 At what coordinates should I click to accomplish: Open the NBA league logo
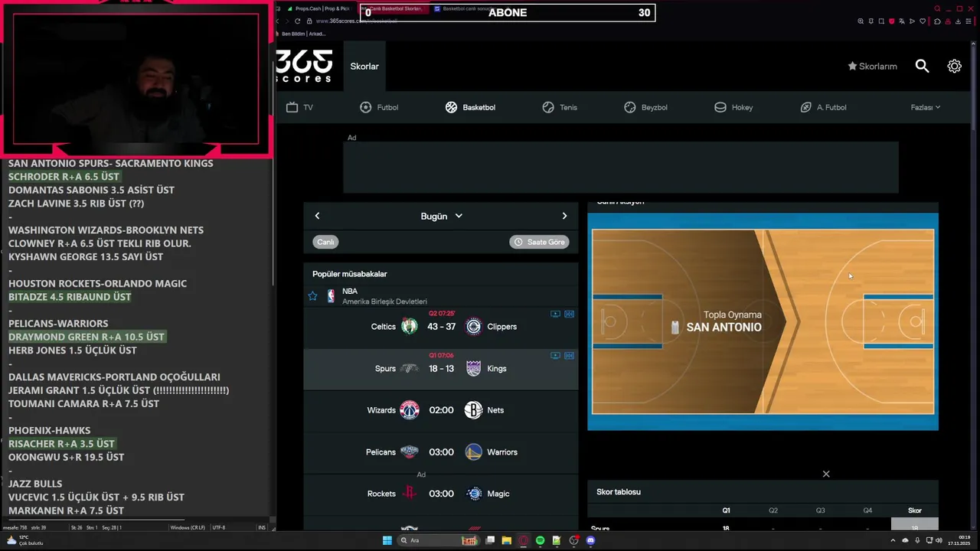pos(331,296)
